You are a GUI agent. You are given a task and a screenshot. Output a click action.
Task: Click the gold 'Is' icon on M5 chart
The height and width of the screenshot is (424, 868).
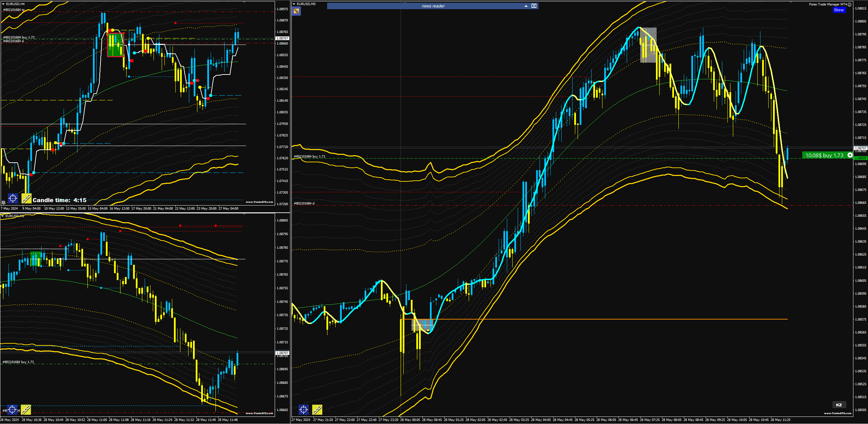click(x=296, y=11)
